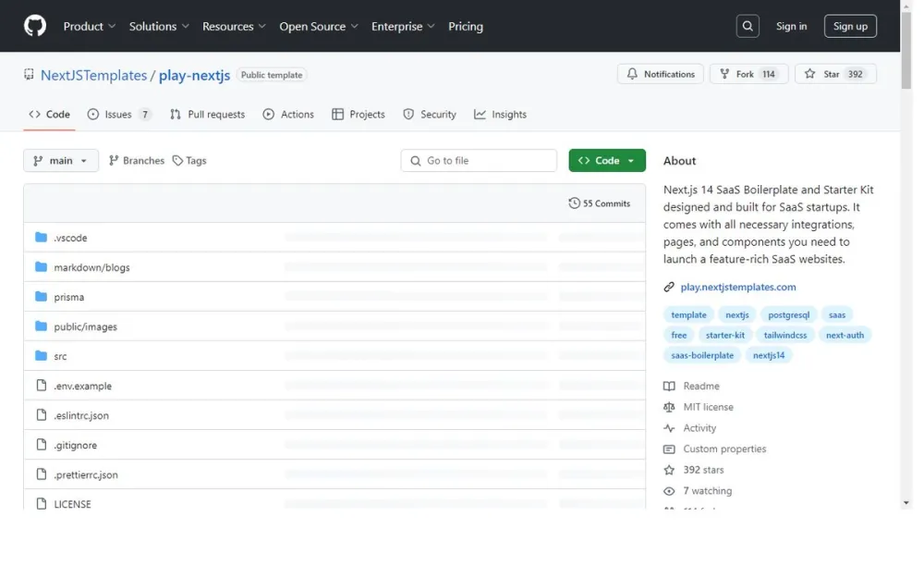Select the postgresql topic tag
This screenshot has width=924, height=578.
point(788,315)
